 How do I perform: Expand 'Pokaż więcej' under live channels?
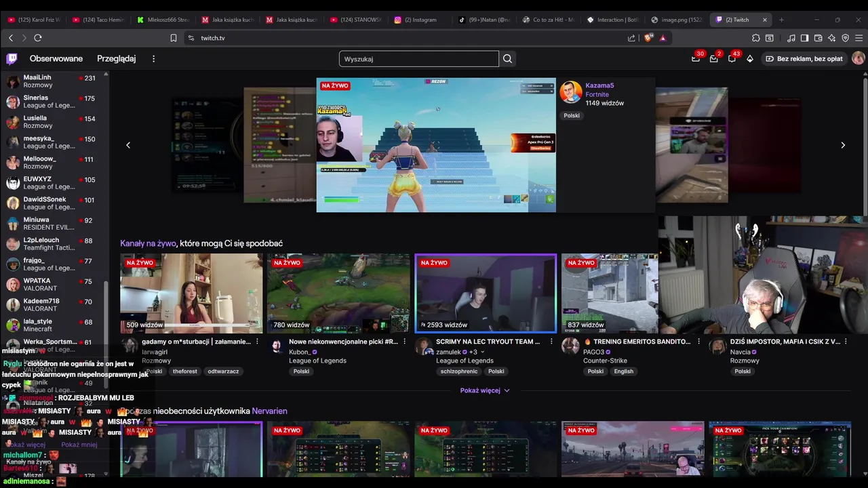click(x=485, y=390)
